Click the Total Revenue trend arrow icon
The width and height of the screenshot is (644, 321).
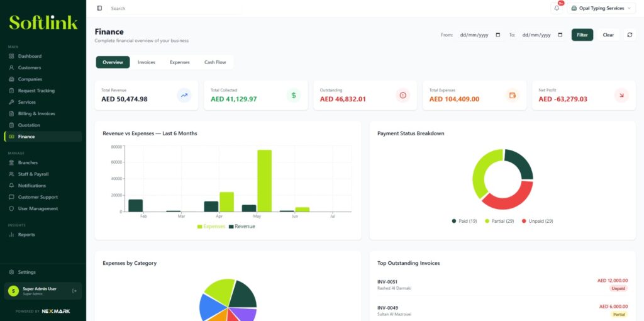[x=184, y=95]
